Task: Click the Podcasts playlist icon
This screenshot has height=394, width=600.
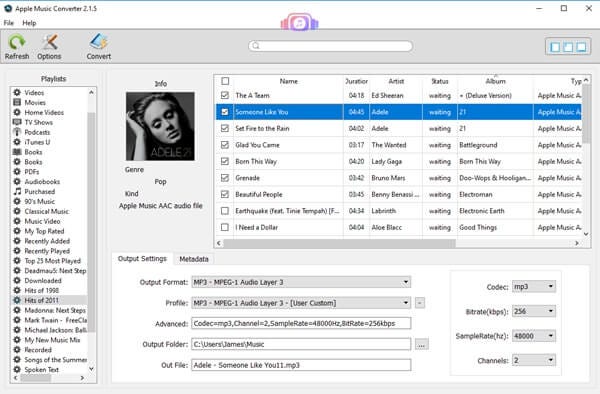Action: (x=17, y=132)
